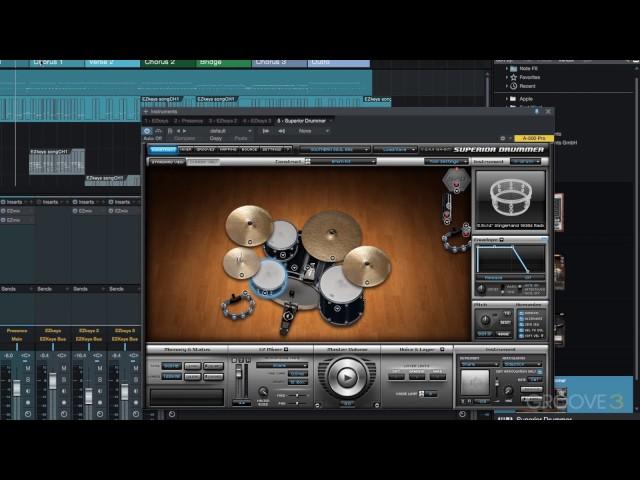Click the tambourine near the bottom-left of the kit
This screenshot has height=480, width=640.
click(x=238, y=305)
